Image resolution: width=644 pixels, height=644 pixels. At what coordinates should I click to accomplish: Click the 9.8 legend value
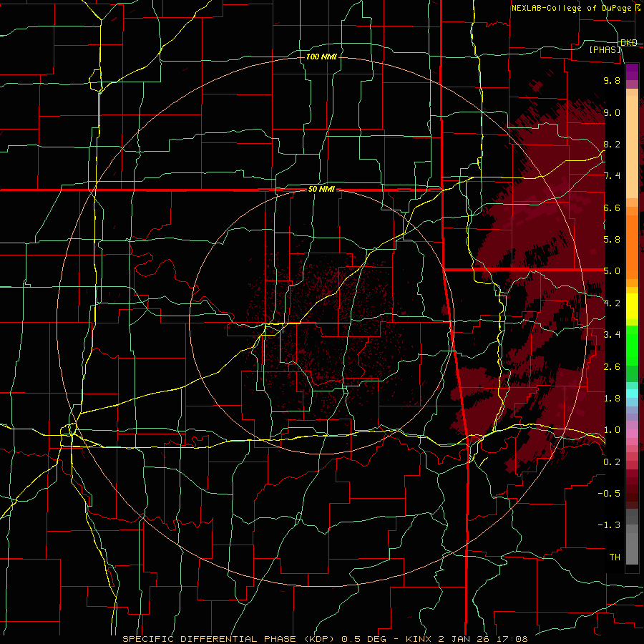coord(612,80)
